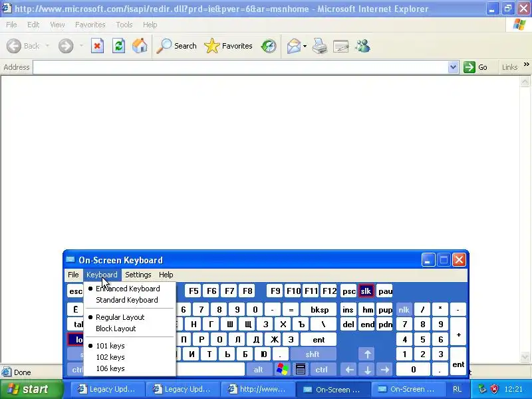
Task: Click the down arrow key
Action: coord(367,369)
